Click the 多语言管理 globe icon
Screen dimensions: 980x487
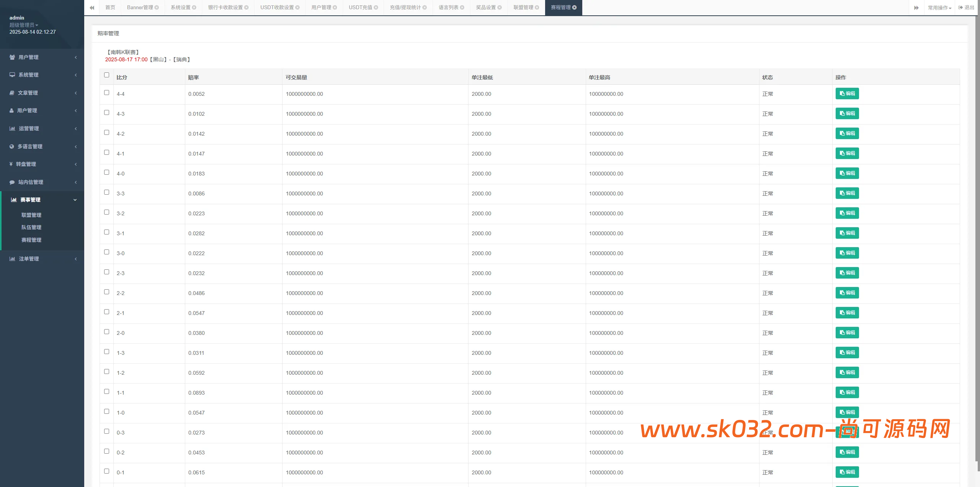point(12,146)
